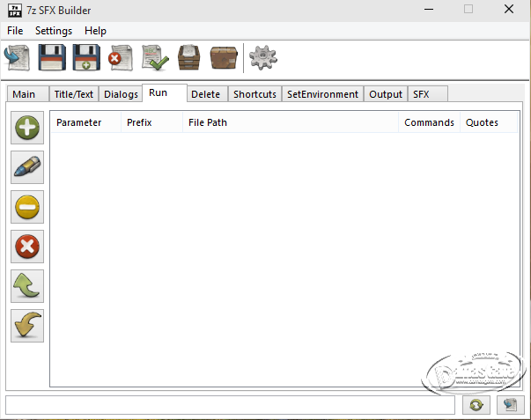The width and height of the screenshot is (531, 420).
Task: Minimize the 7z SFX Builder window
Action: (429, 10)
